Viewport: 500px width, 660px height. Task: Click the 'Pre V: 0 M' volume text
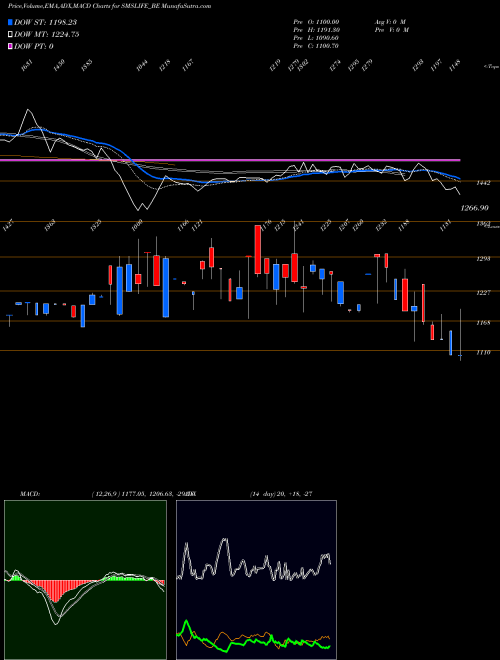click(x=392, y=30)
